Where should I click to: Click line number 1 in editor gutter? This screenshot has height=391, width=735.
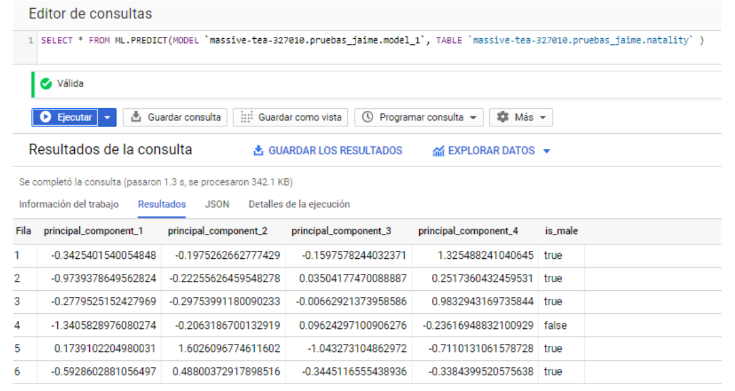coord(30,40)
